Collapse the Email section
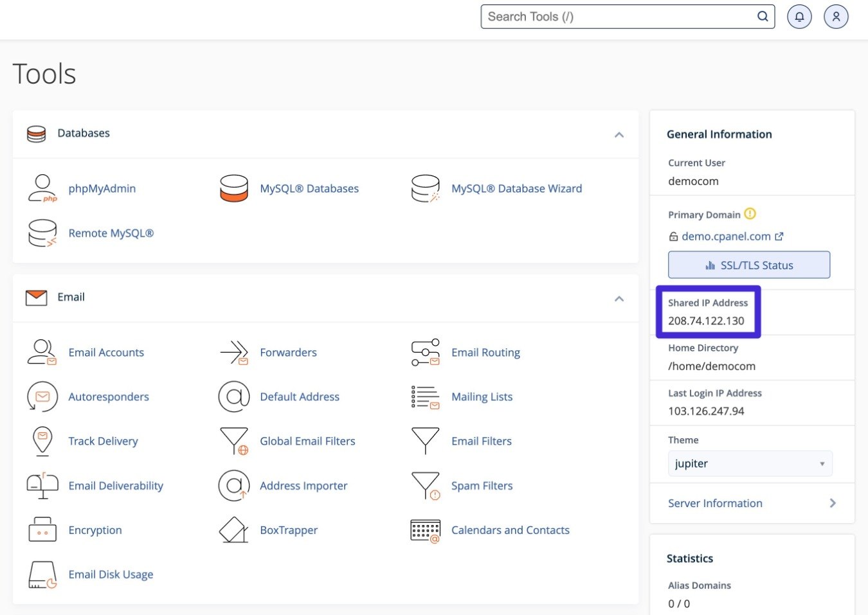 (x=619, y=299)
